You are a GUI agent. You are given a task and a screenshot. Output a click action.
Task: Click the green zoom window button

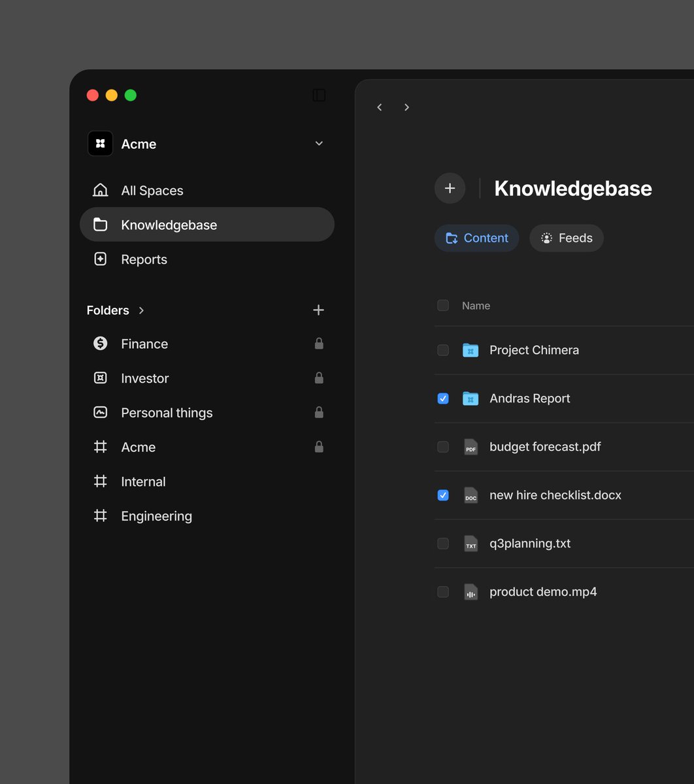[x=131, y=95]
